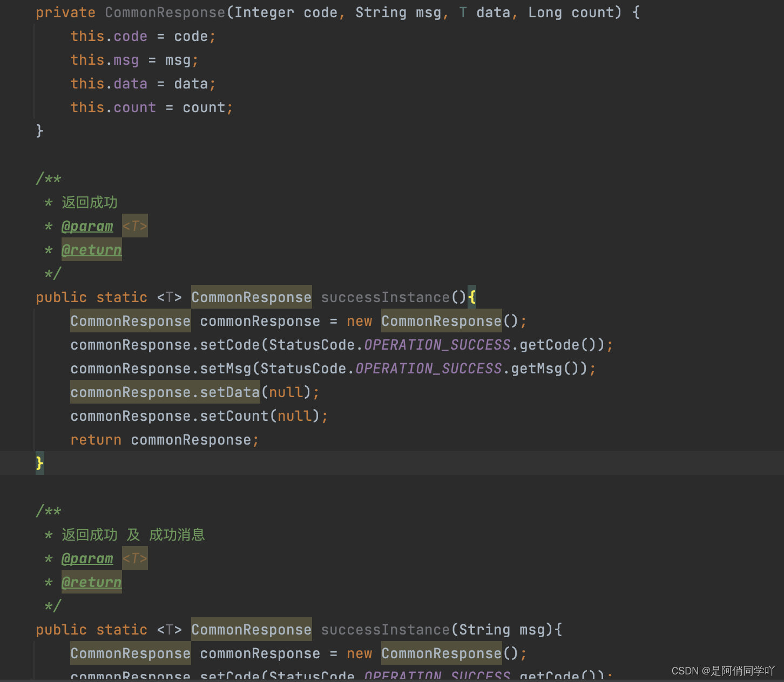Click 'new' keyword in first method body
This screenshot has height=682, width=784.
coord(359,321)
